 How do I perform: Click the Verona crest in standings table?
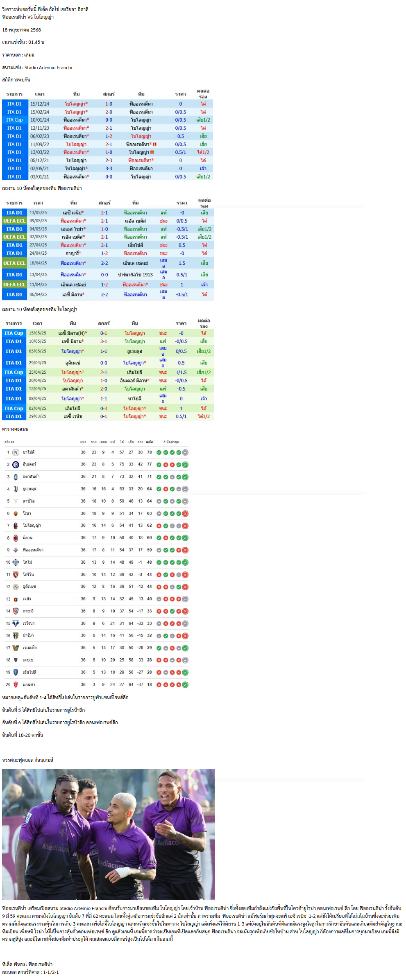point(16,623)
